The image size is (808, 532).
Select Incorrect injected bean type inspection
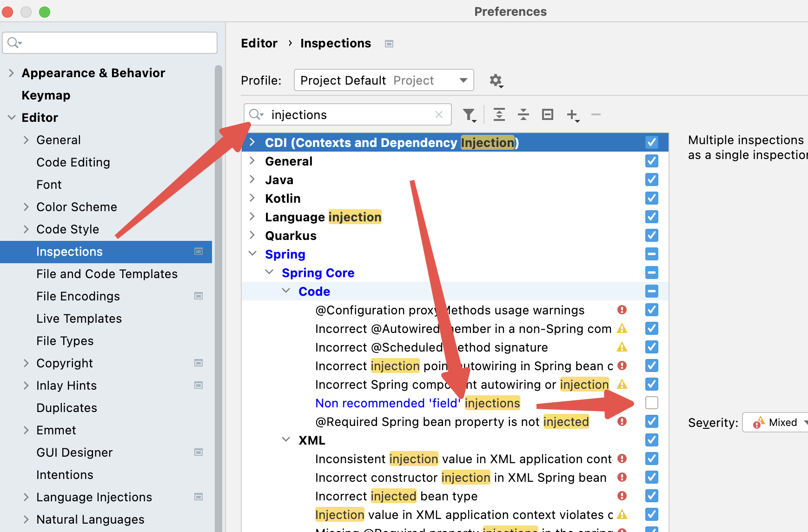[x=396, y=496]
